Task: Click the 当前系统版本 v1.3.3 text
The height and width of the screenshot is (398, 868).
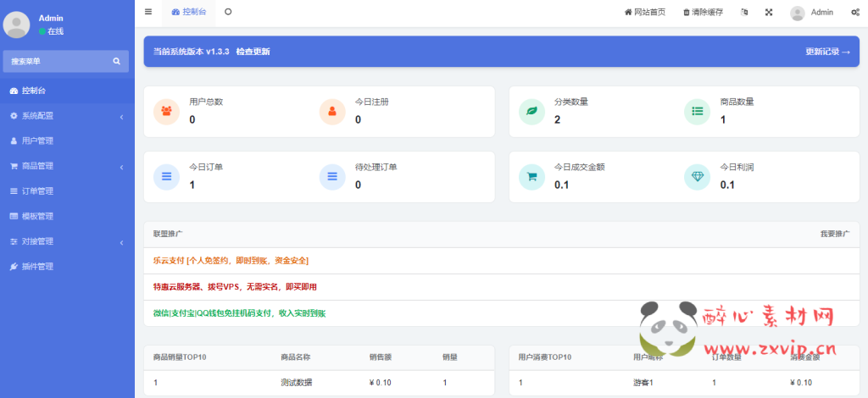Action: 191,52
